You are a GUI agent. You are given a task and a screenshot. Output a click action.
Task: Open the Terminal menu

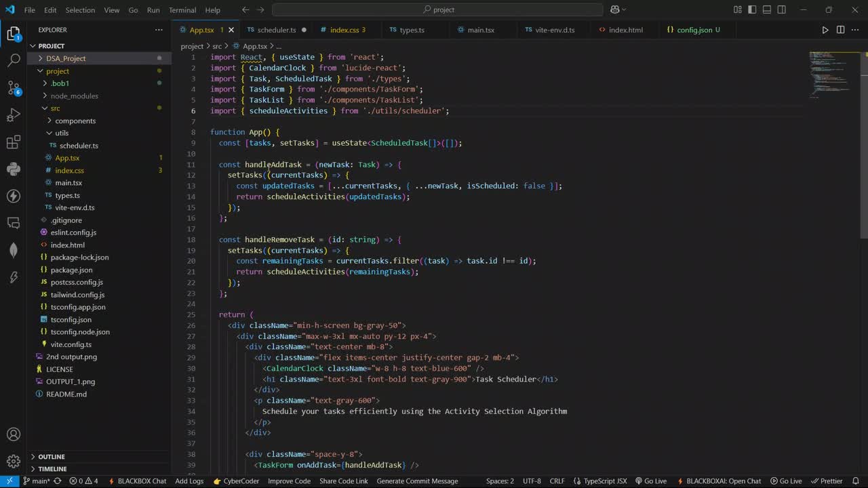click(x=182, y=10)
